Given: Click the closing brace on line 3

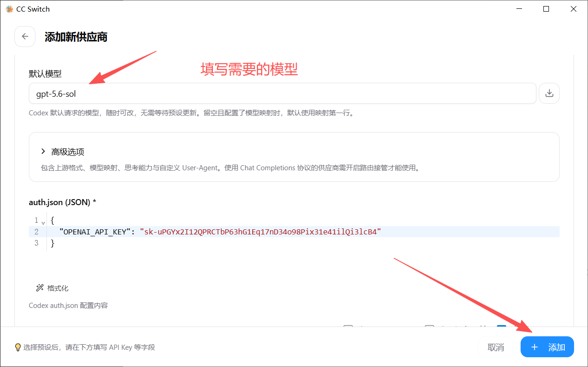Looking at the screenshot, I should point(53,243).
